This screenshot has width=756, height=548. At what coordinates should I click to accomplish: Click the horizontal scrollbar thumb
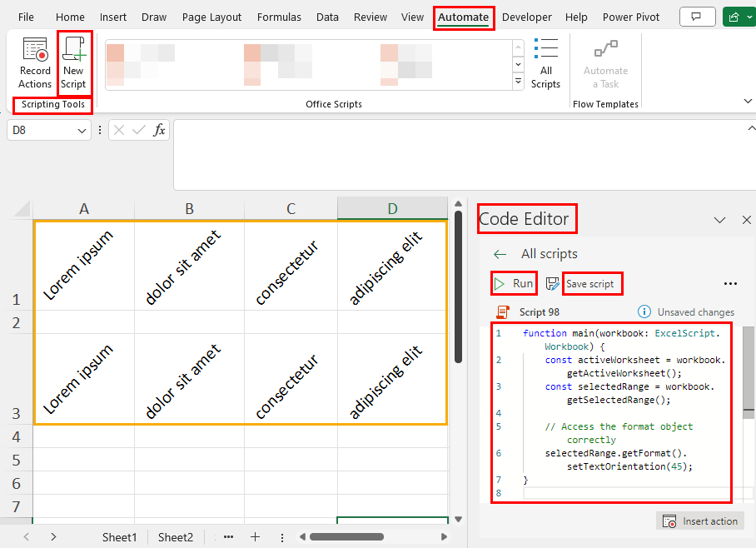tap(346, 537)
